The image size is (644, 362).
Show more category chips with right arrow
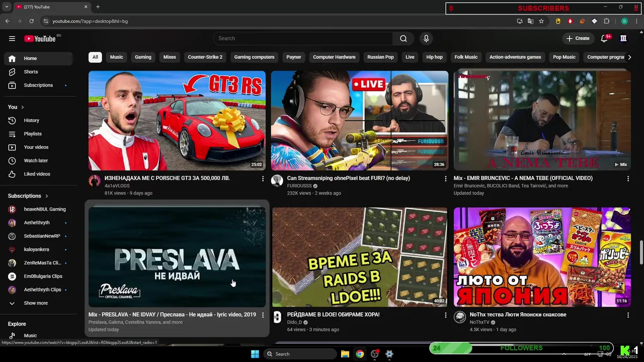629,57
